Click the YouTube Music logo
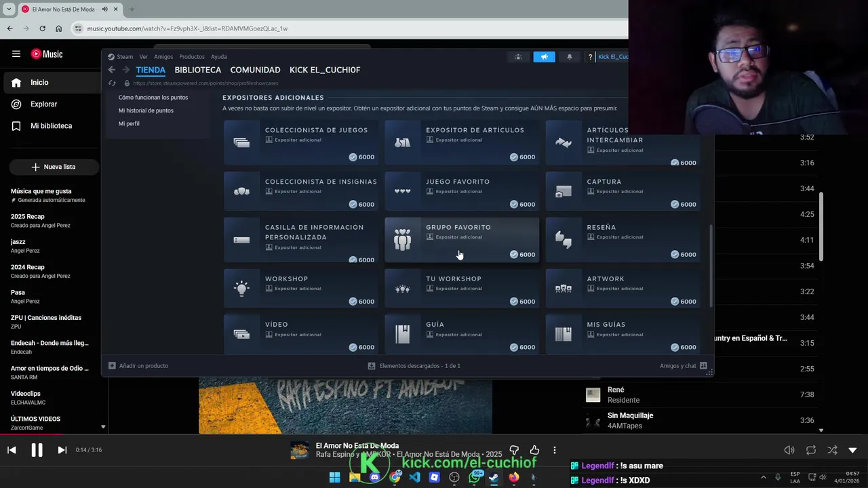The width and height of the screenshot is (868, 488). pos(47,54)
